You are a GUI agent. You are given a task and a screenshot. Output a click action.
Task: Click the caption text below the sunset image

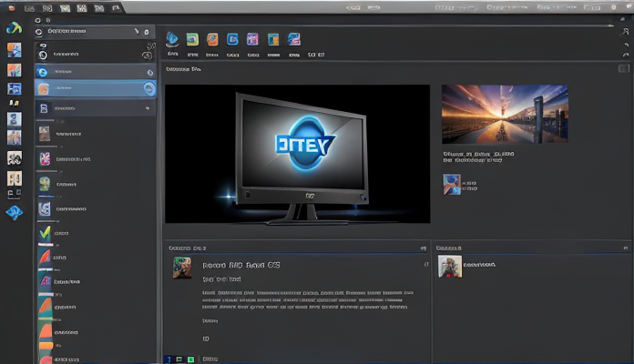tap(478, 155)
